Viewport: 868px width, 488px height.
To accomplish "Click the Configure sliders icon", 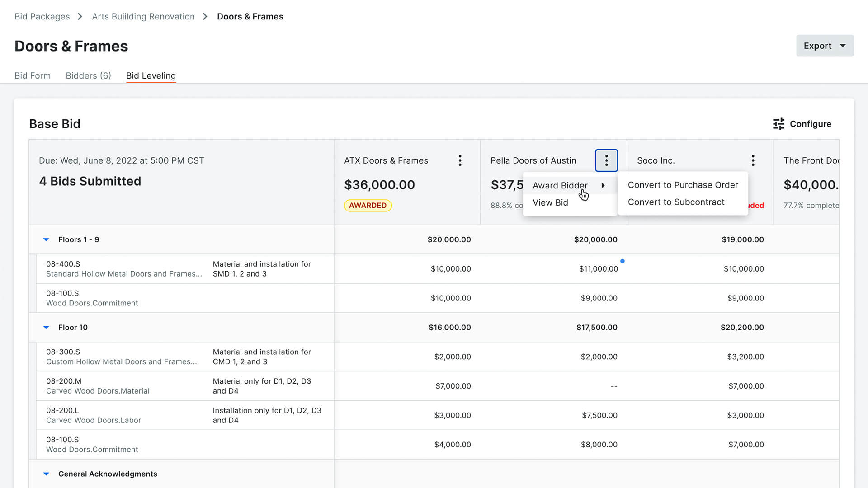I will pos(778,124).
